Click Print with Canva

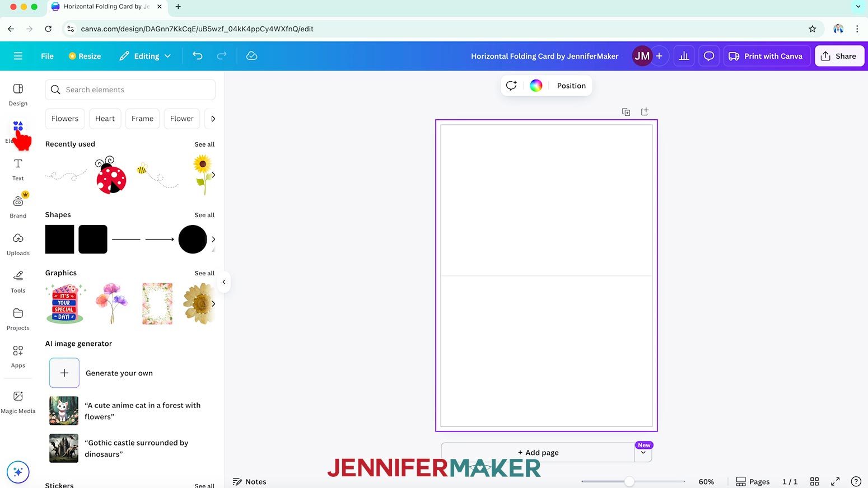click(767, 56)
